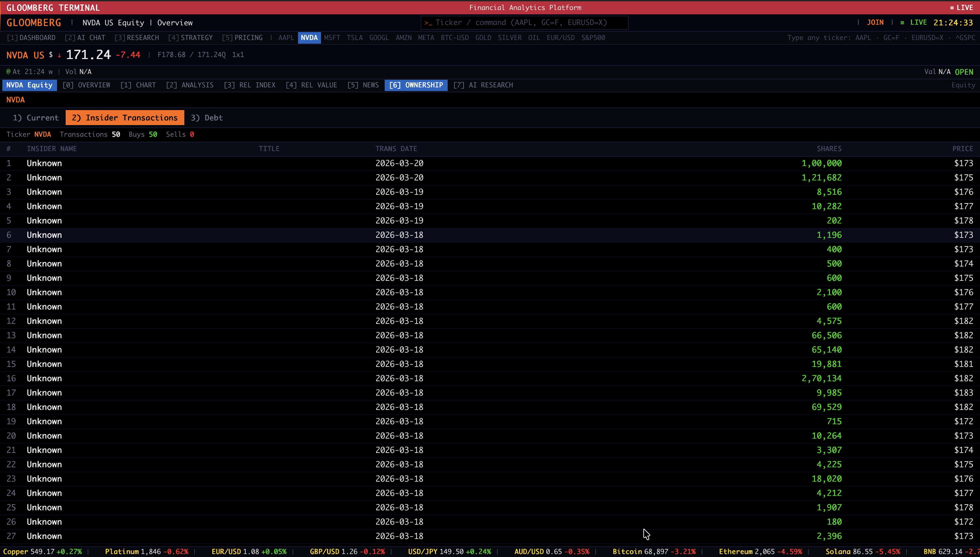980x557 pixels.
Task: Select the Debt sub-tab
Action: pos(206,118)
